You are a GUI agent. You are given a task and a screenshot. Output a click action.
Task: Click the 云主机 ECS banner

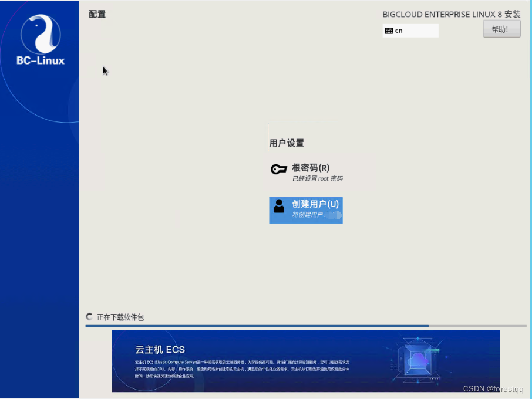306,361
